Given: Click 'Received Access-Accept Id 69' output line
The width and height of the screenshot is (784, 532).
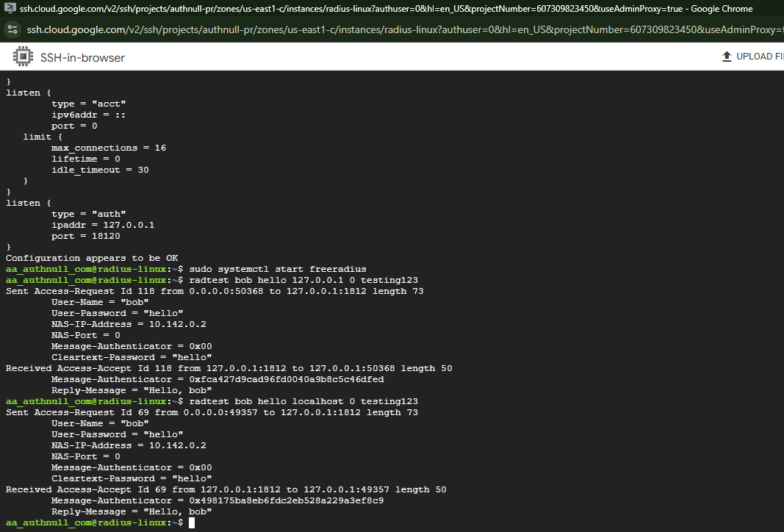Looking at the screenshot, I should coord(226,489).
